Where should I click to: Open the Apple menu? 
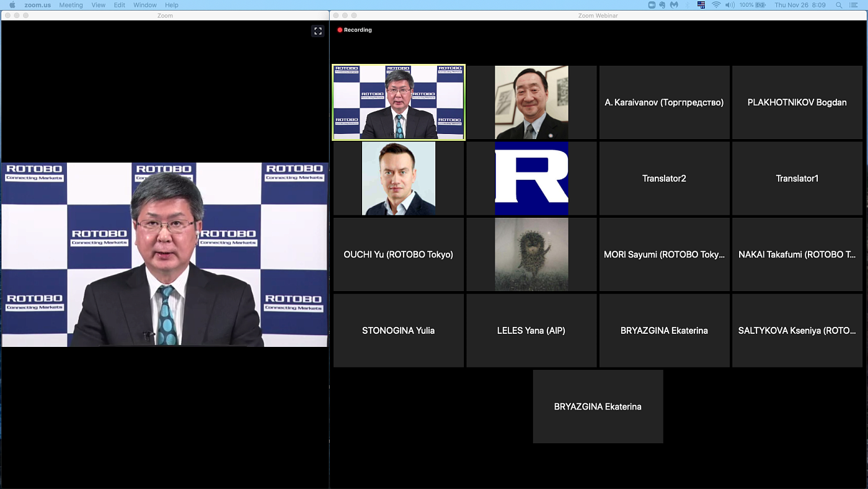pyautogui.click(x=12, y=5)
